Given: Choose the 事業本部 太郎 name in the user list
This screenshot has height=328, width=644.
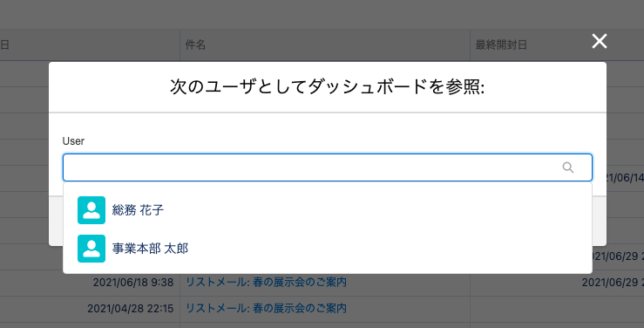Looking at the screenshot, I should click(x=150, y=249).
